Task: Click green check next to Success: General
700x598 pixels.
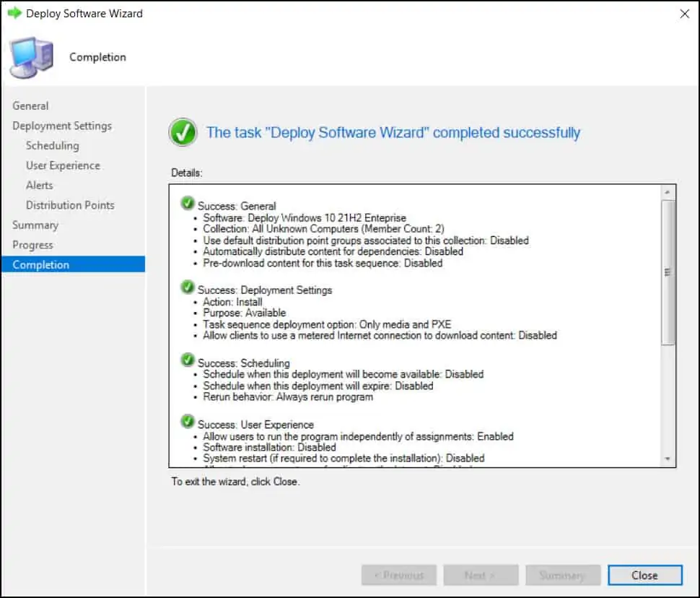Action: tap(188, 204)
